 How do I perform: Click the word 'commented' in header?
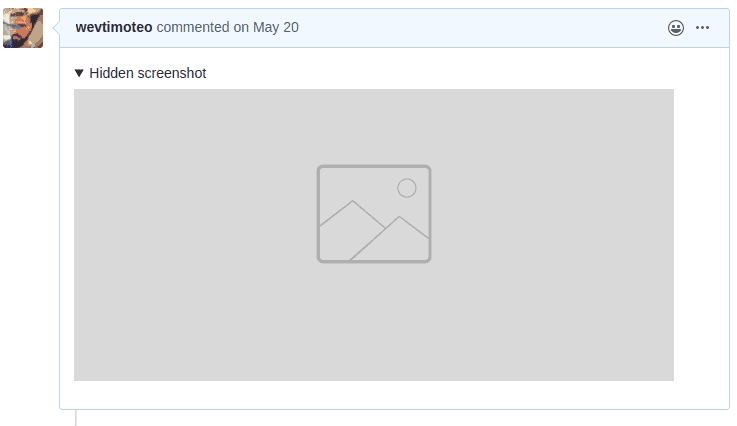(x=193, y=27)
